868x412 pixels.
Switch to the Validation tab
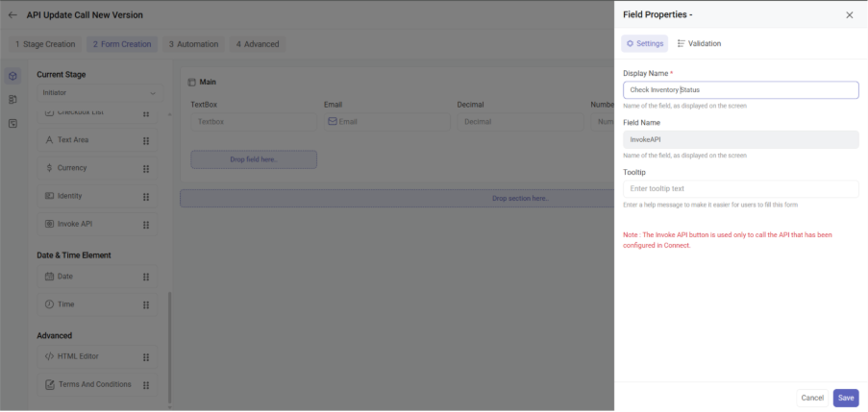699,43
